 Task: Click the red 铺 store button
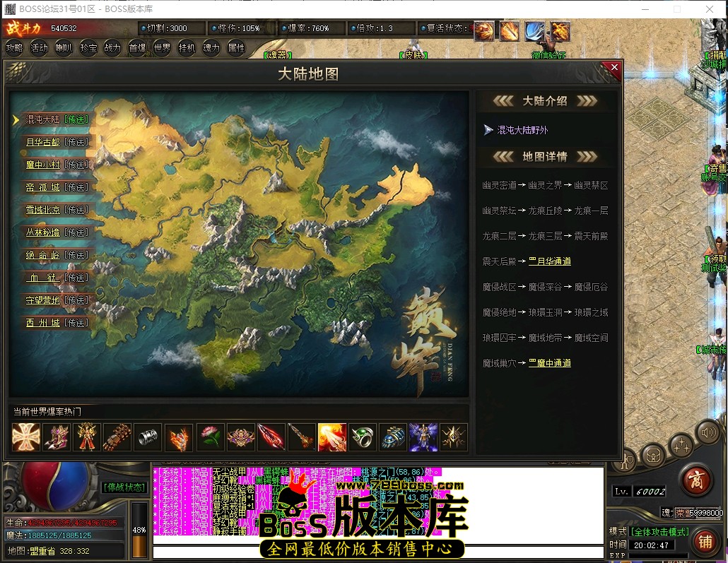(705, 541)
